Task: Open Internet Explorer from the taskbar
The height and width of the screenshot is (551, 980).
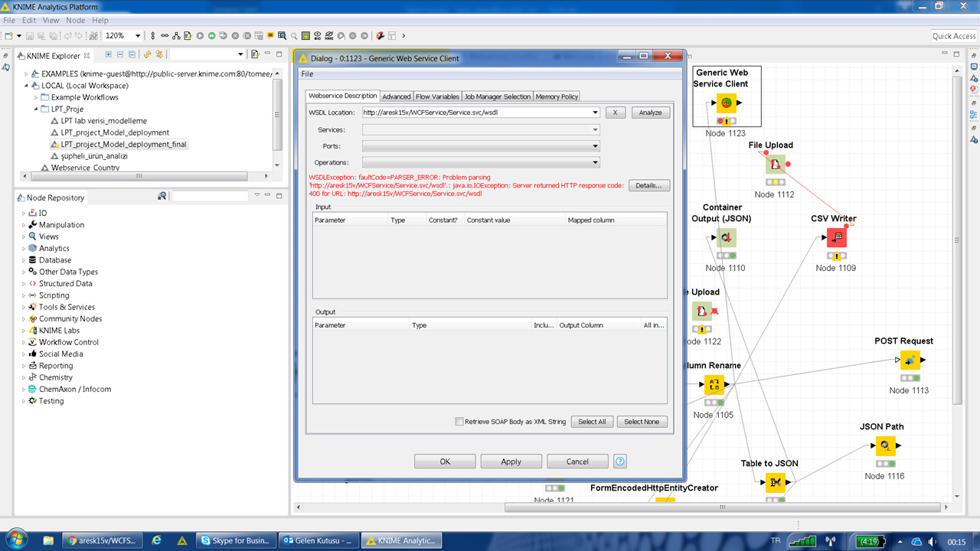Action: 157,540
